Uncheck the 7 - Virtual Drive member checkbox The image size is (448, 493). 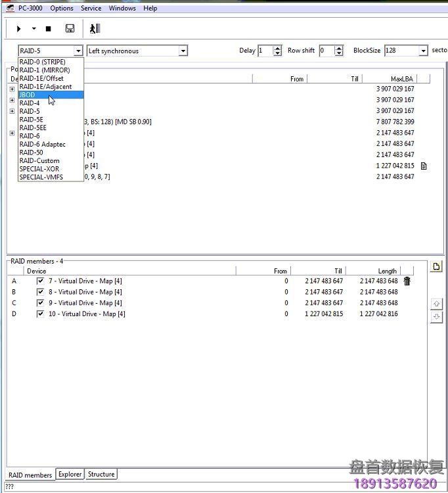click(x=41, y=281)
